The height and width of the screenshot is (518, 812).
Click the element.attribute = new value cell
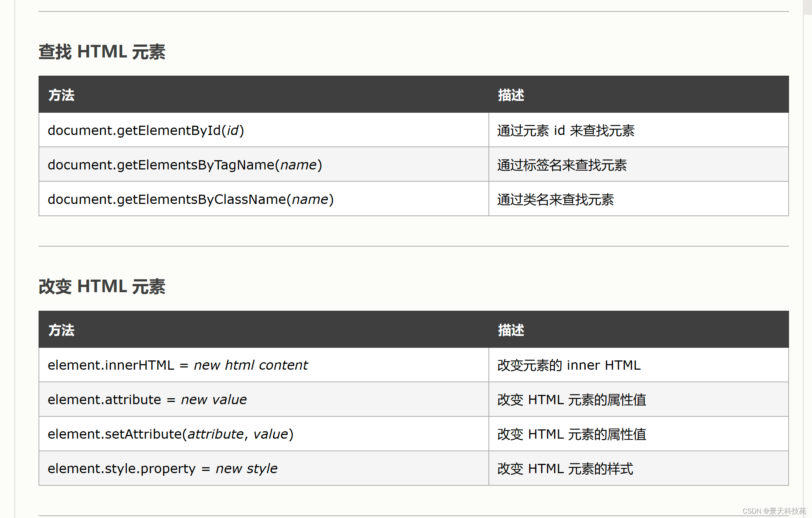[264, 399]
